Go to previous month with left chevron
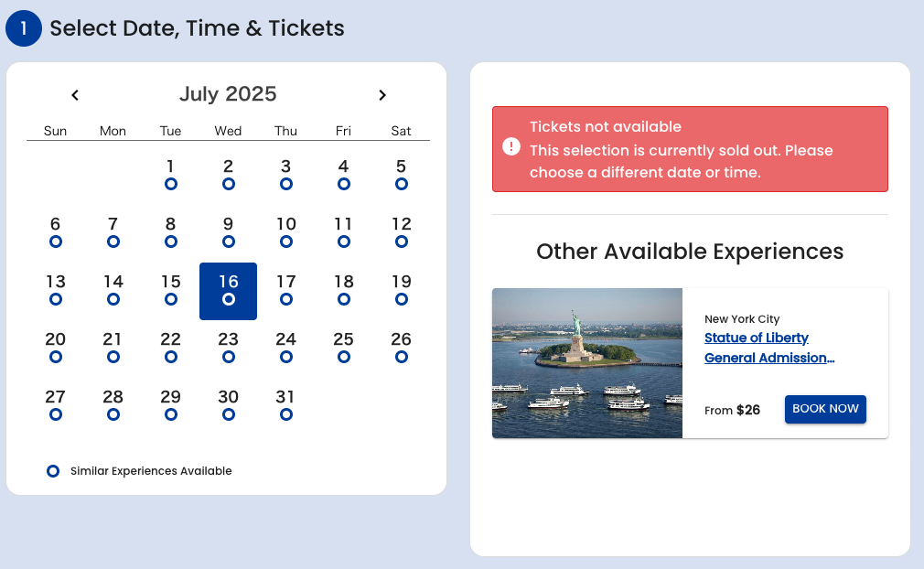This screenshot has height=569, width=924. pos(75,95)
